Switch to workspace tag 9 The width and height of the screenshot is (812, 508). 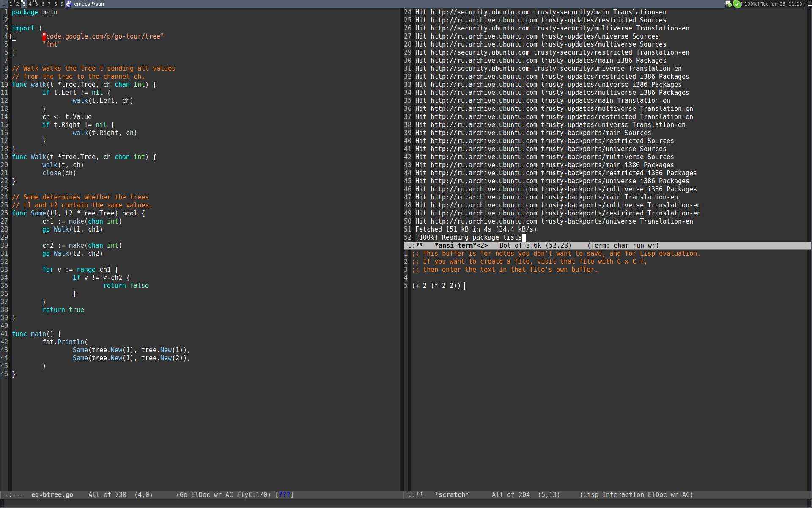(x=62, y=4)
